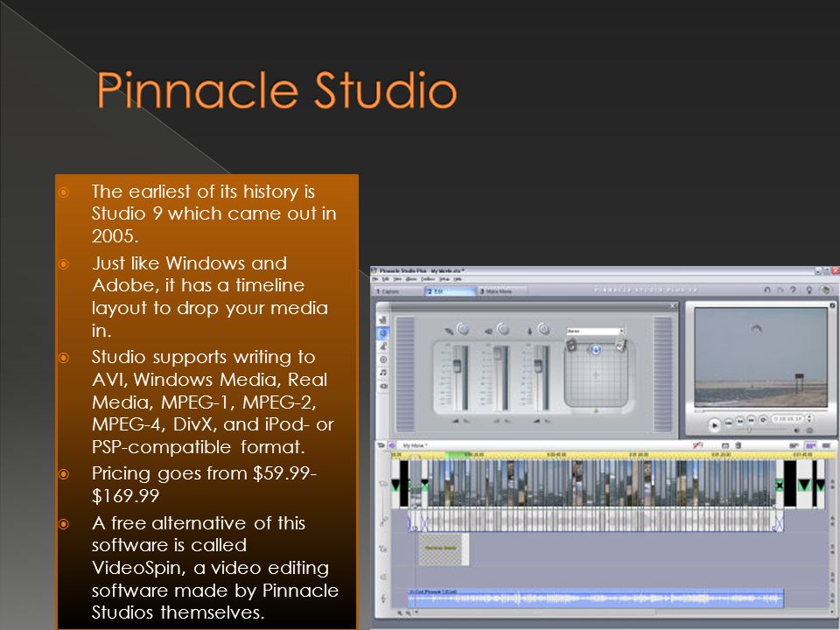The width and height of the screenshot is (840, 630).
Task: Click the fast reverse player button
Action: [740, 421]
